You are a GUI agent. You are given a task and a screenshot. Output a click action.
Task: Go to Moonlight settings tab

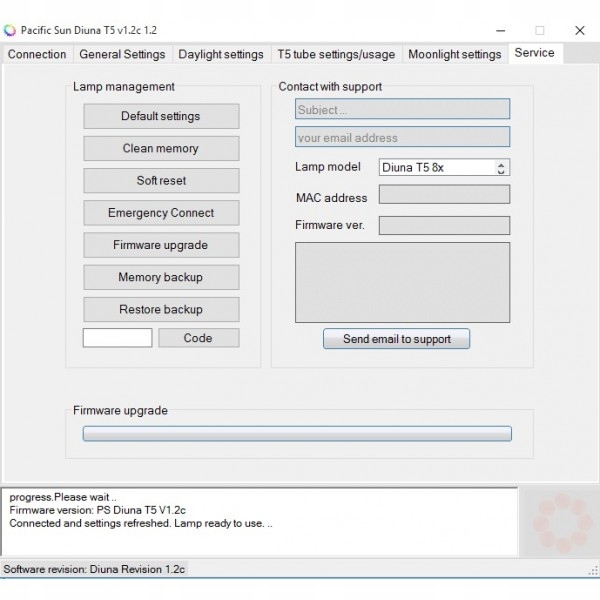pyautogui.click(x=455, y=55)
